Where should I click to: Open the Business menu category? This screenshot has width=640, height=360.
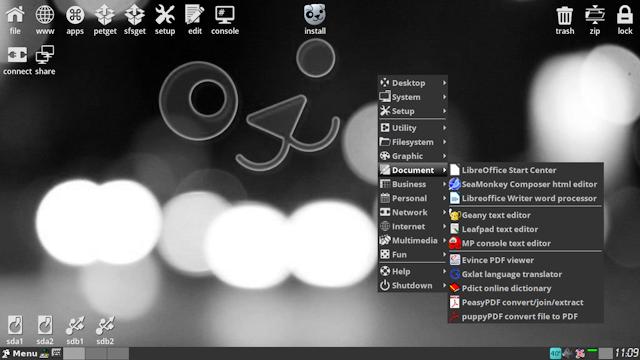pyautogui.click(x=413, y=184)
